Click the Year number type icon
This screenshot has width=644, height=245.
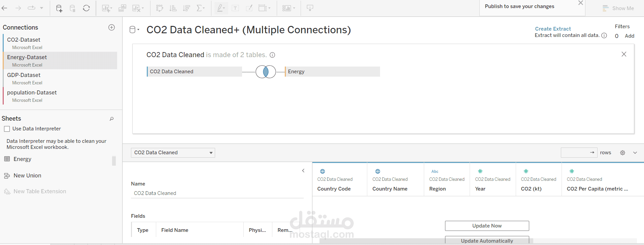(480, 171)
